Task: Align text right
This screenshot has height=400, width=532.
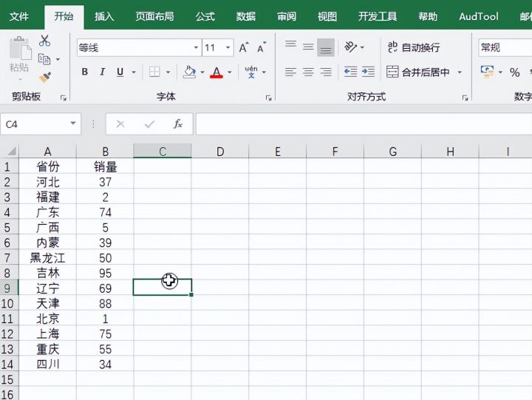Action: point(326,72)
